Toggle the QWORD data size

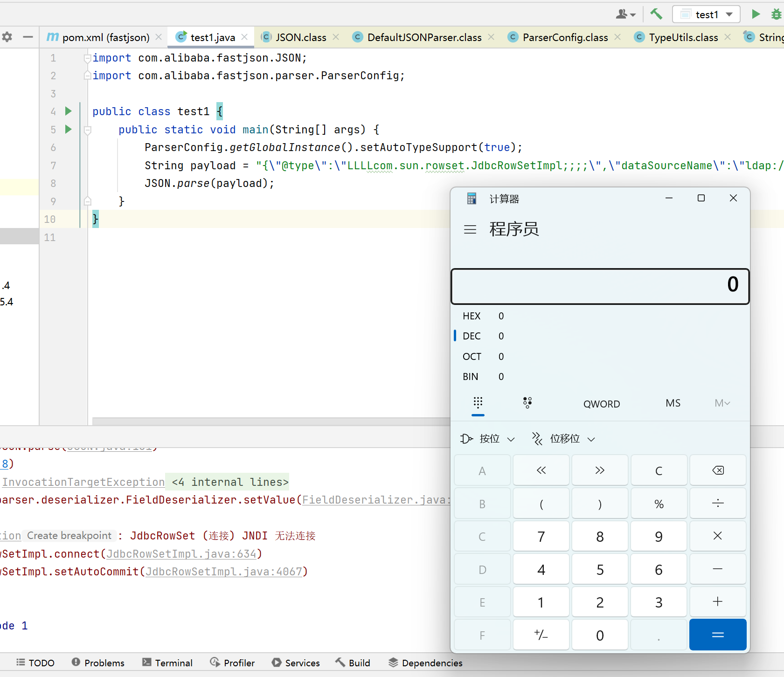(x=602, y=404)
